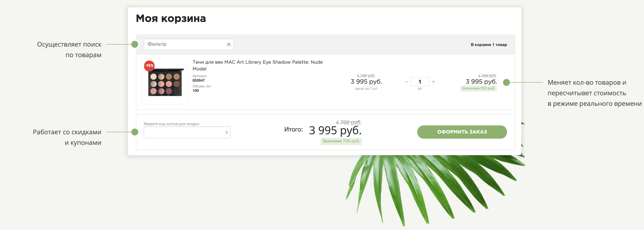Click the red -15% discount badge
The image size is (644, 230).
(149, 66)
